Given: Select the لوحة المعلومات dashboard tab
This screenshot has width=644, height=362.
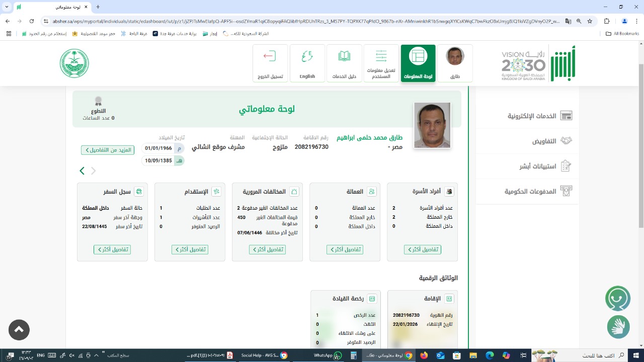Looking at the screenshot, I should [x=418, y=63].
